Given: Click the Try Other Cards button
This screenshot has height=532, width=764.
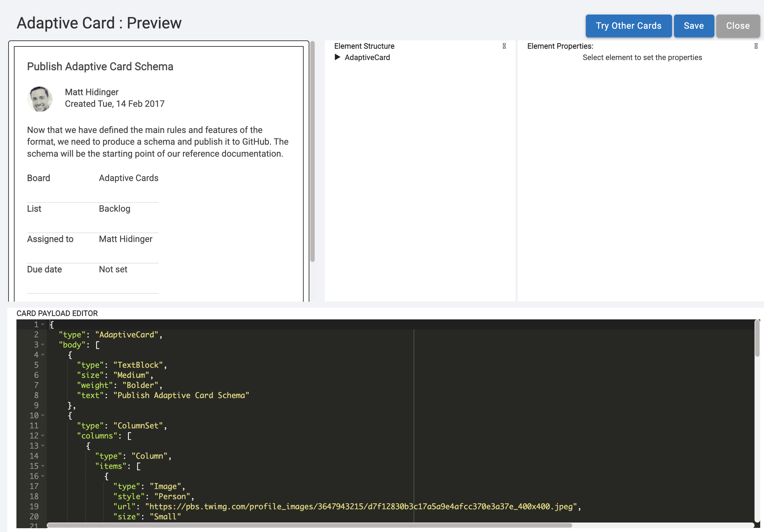Looking at the screenshot, I should tap(628, 26).
